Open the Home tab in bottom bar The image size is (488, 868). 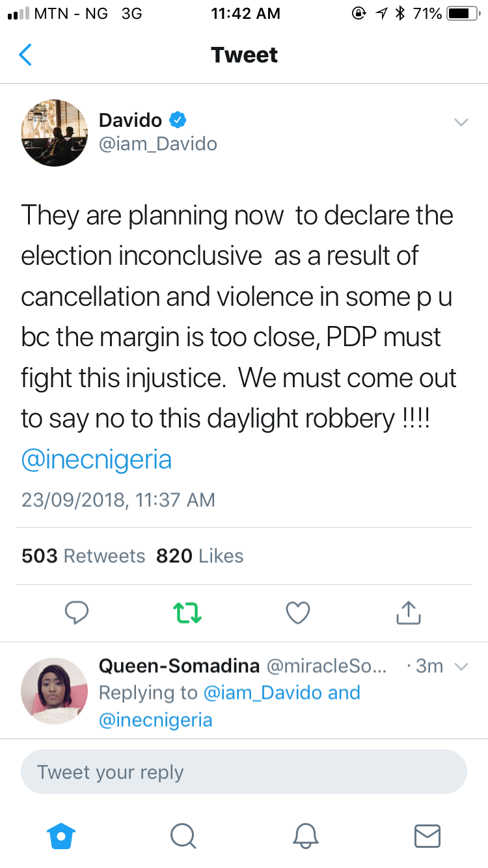pyautogui.click(x=61, y=835)
